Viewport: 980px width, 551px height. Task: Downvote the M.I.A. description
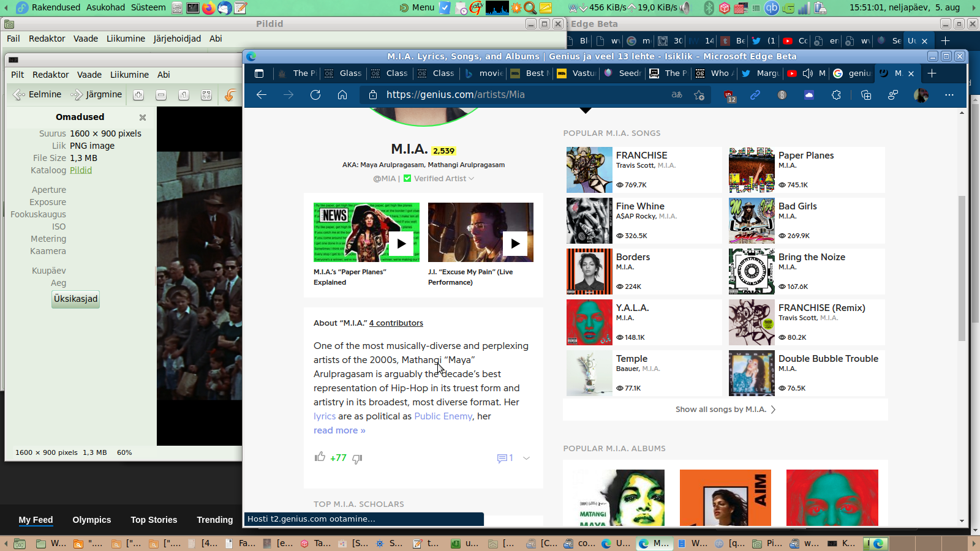pyautogui.click(x=357, y=459)
